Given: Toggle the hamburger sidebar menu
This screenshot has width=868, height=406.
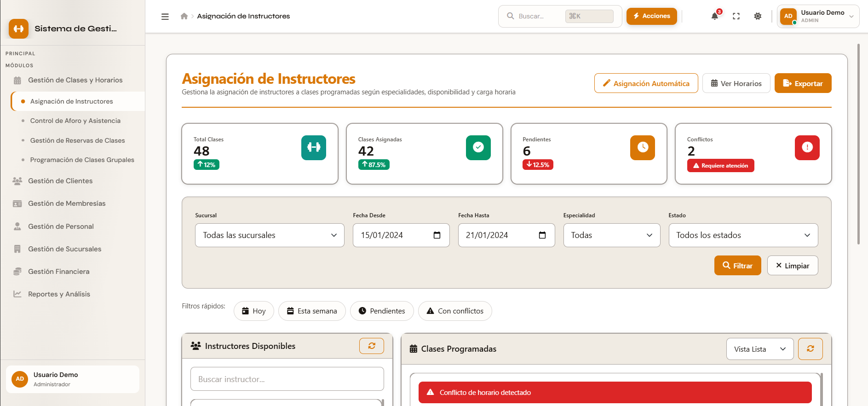Looking at the screenshot, I should 165,17.
